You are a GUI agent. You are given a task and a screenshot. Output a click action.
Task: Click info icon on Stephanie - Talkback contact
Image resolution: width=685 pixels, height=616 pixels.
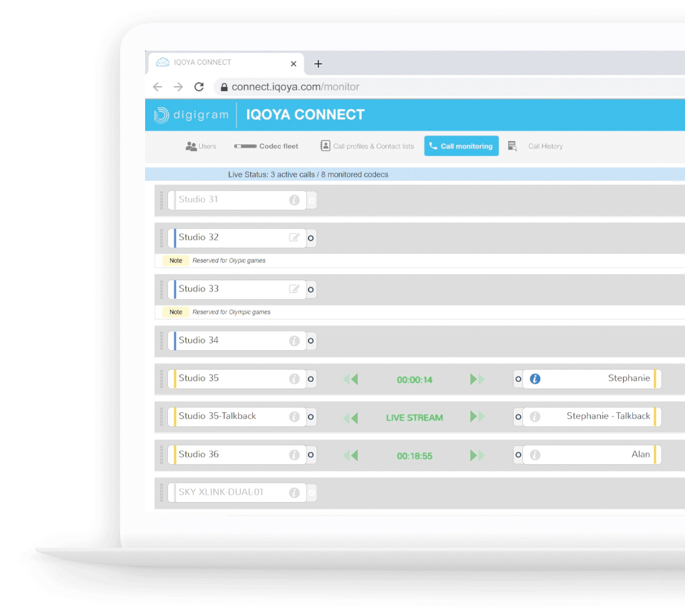tap(535, 417)
